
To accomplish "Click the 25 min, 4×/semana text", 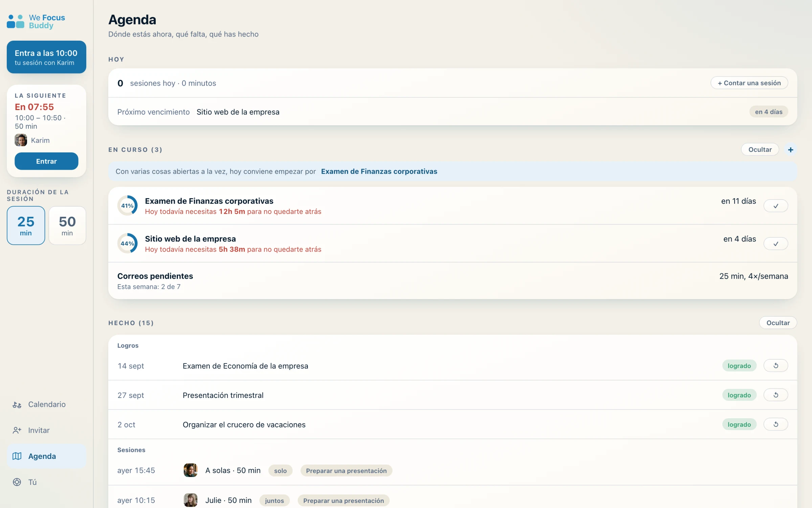I will pyautogui.click(x=753, y=276).
